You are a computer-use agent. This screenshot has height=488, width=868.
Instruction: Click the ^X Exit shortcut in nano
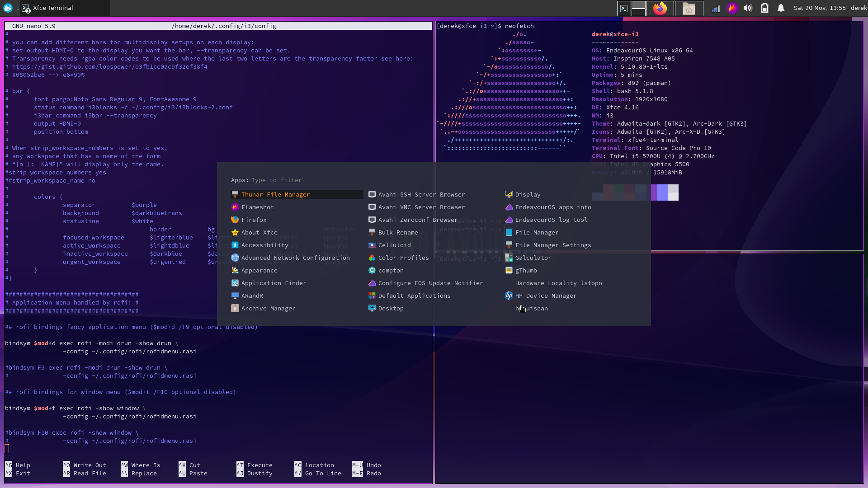click(x=18, y=473)
